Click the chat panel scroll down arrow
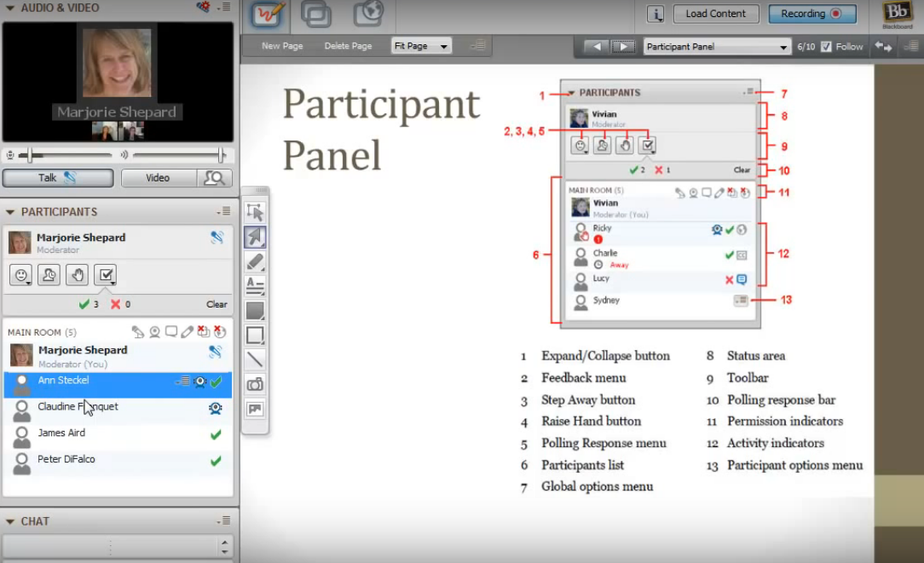This screenshot has width=924, height=563. (x=224, y=552)
